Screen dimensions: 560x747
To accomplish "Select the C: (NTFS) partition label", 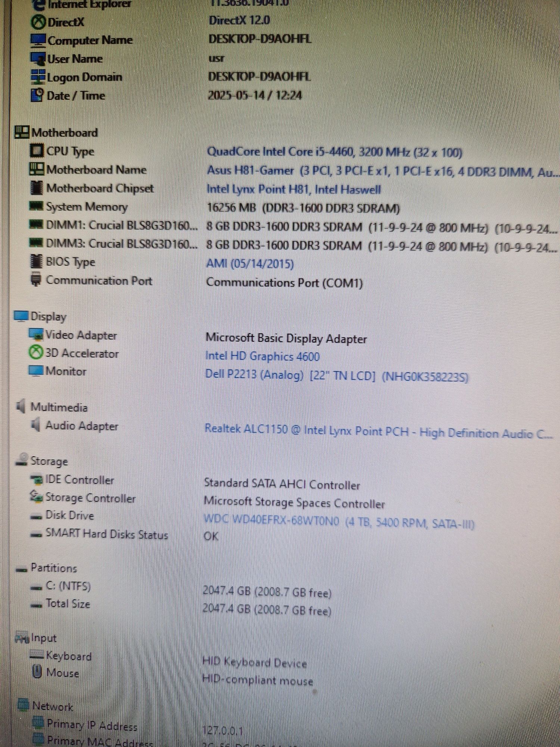I will click(x=68, y=586).
